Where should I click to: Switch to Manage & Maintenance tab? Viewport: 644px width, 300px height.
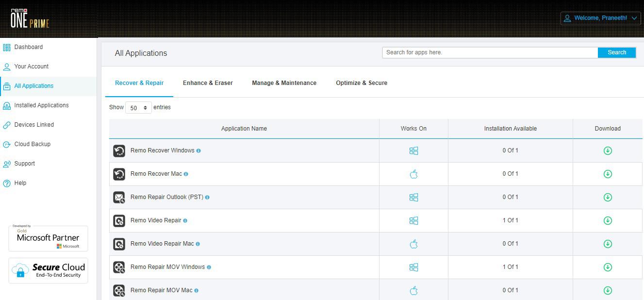[284, 83]
